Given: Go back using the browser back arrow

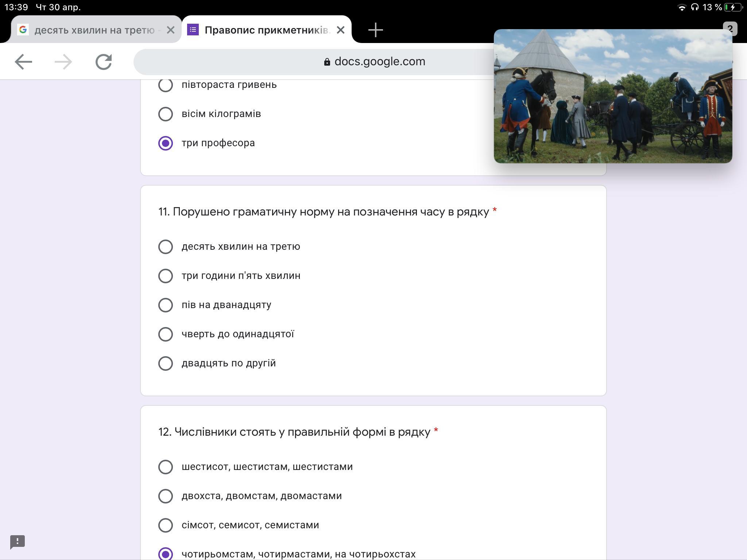Looking at the screenshot, I should coord(23,62).
